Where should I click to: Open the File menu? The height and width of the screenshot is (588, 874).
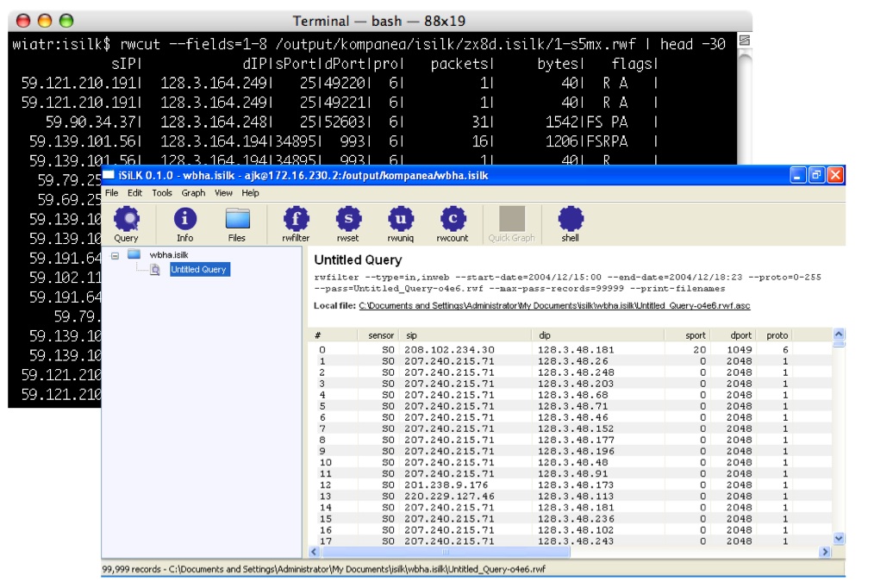113,193
